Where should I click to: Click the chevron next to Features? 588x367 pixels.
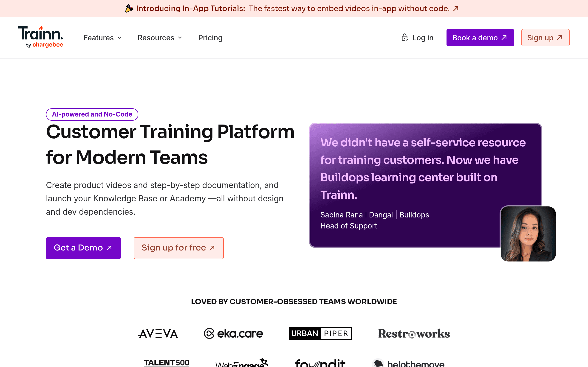pyautogui.click(x=119, y=38)
